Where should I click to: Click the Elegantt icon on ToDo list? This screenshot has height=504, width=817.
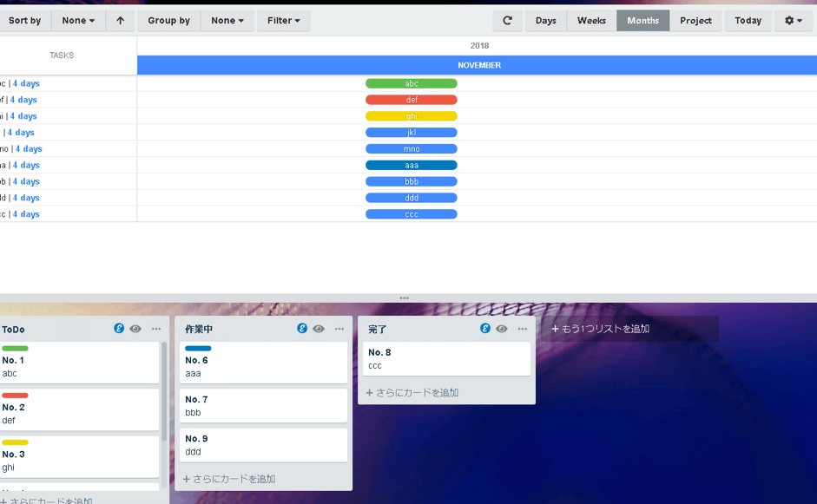[119, 329]
